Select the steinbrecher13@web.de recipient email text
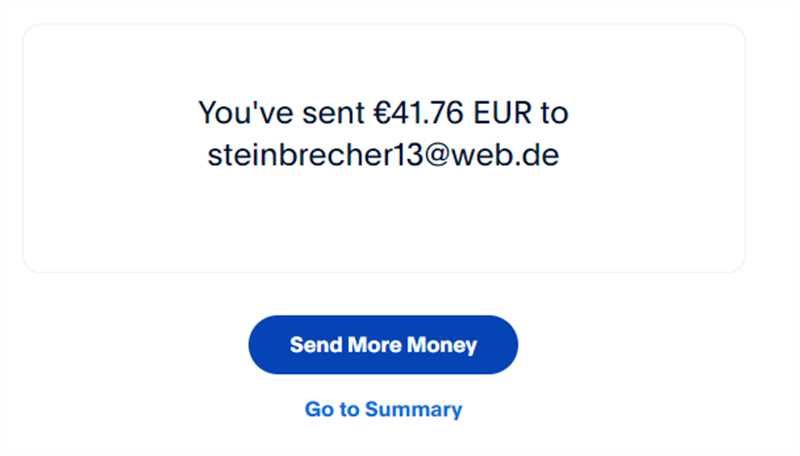 [x=383, y=155]
